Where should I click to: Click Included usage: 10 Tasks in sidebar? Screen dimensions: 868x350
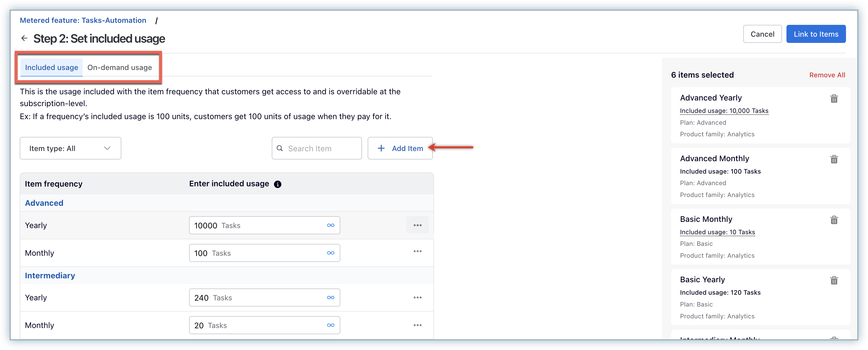click(x=717, y=232)
